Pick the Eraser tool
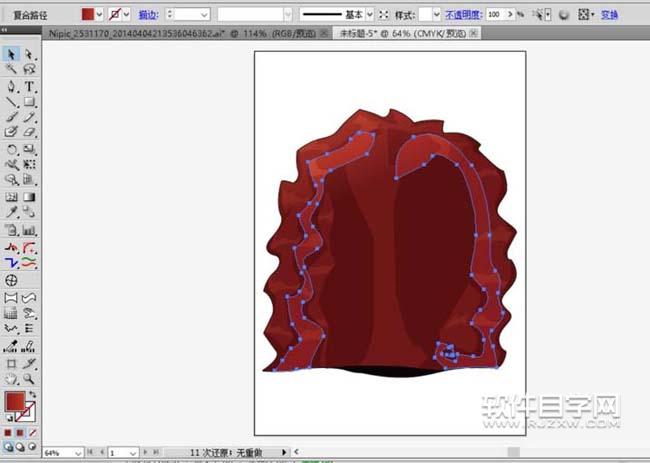650x463 pixels. click(29, 131)
